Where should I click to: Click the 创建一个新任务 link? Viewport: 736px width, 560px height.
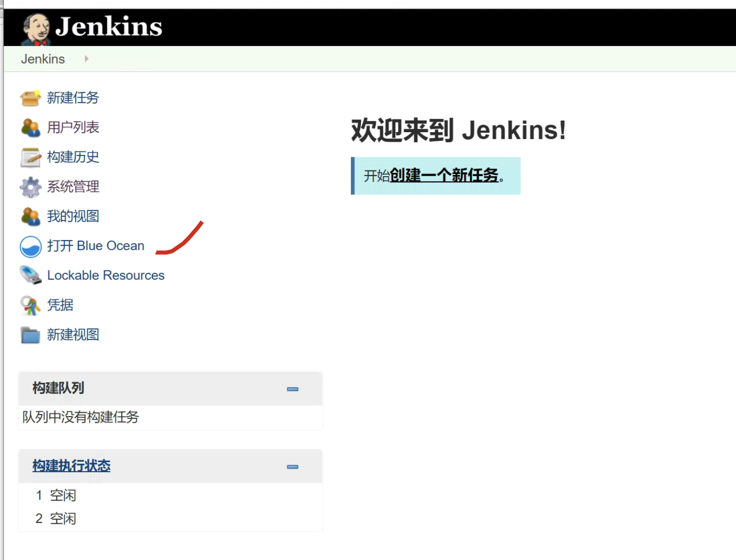(444, 176)
